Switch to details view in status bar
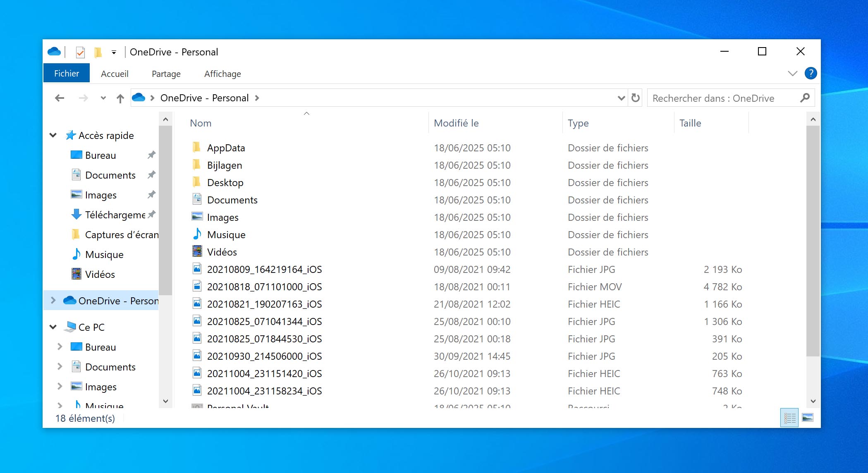This screenshot has height=473, width=868. pos(789,418)
